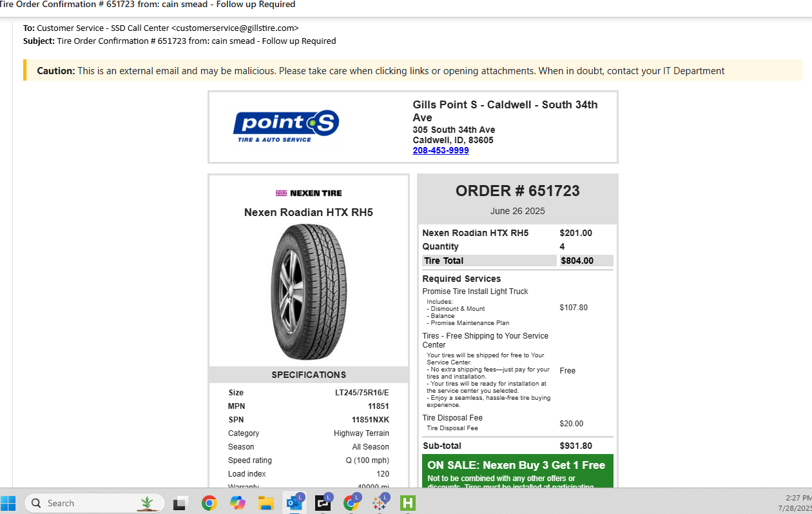Switch to Outlook in the taskbar
The image size is (812, 514).
295,502
